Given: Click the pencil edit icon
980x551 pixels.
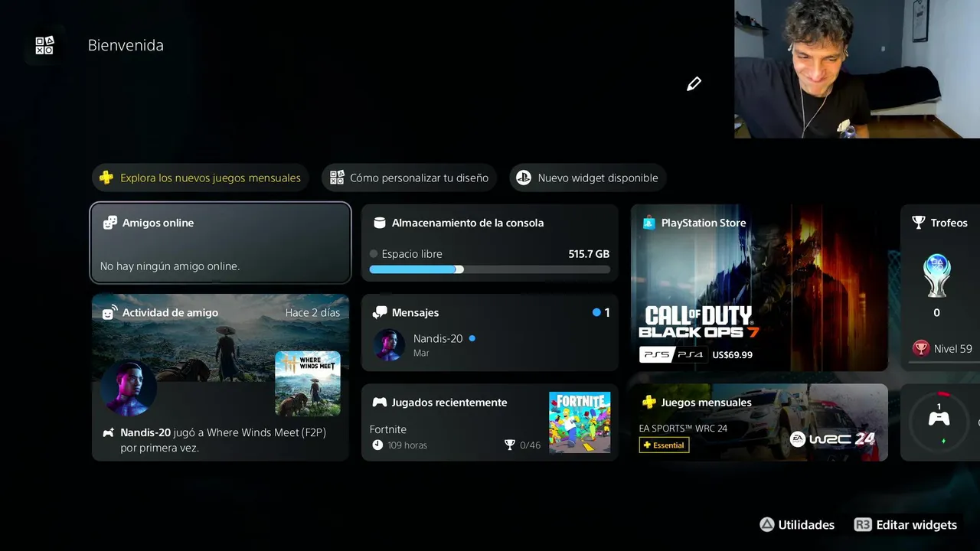Looking at the screenshot, I should (x=694, y=83).
